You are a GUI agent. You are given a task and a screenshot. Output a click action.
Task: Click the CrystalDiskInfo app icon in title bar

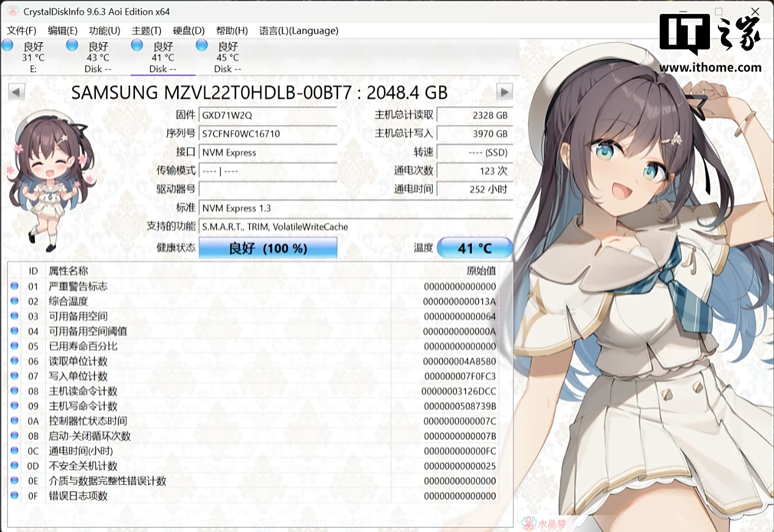(12, 12)
